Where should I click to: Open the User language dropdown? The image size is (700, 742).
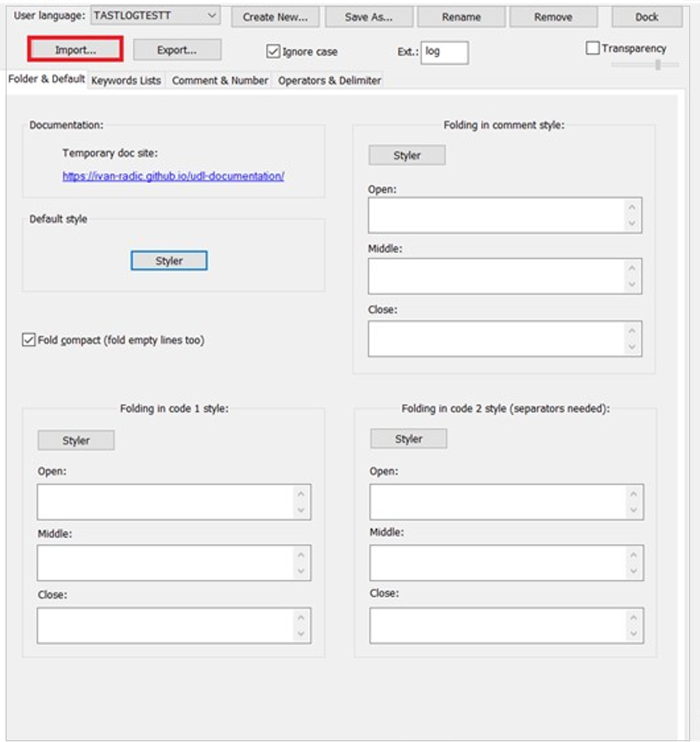click(x=154, y=16)
